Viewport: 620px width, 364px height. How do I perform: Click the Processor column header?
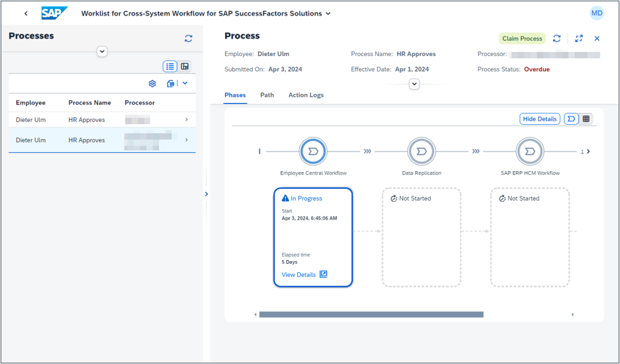click(x=140, y=103)
